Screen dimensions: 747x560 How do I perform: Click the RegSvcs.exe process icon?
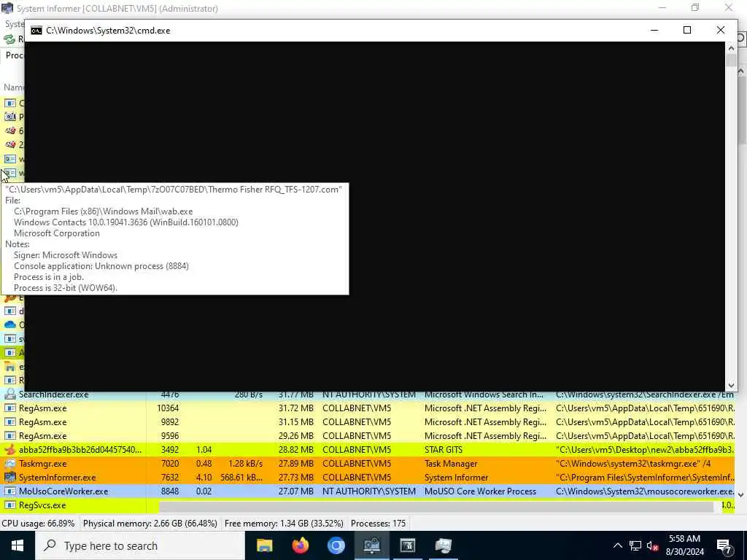[10, 505]
